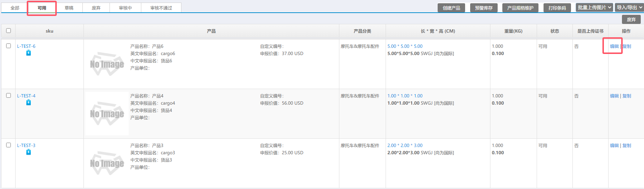Tick the select-all checkbox in table header

click(x=8, y=31)
